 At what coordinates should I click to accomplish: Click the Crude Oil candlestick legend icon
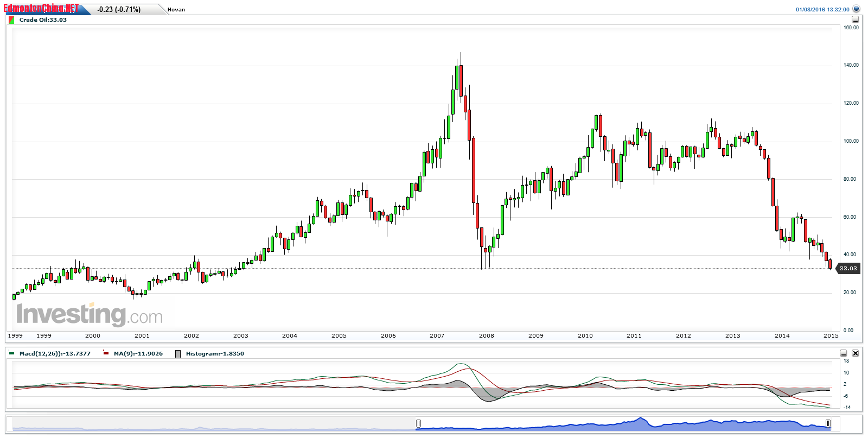[11, 20]
